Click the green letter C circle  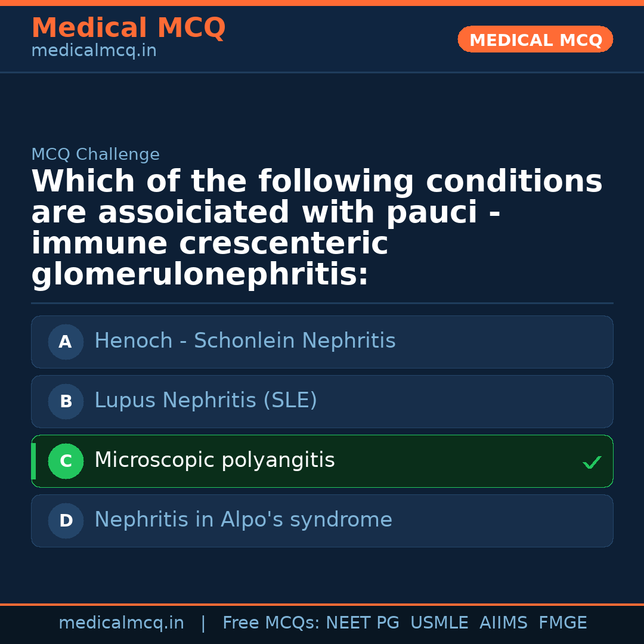(66, 461)
